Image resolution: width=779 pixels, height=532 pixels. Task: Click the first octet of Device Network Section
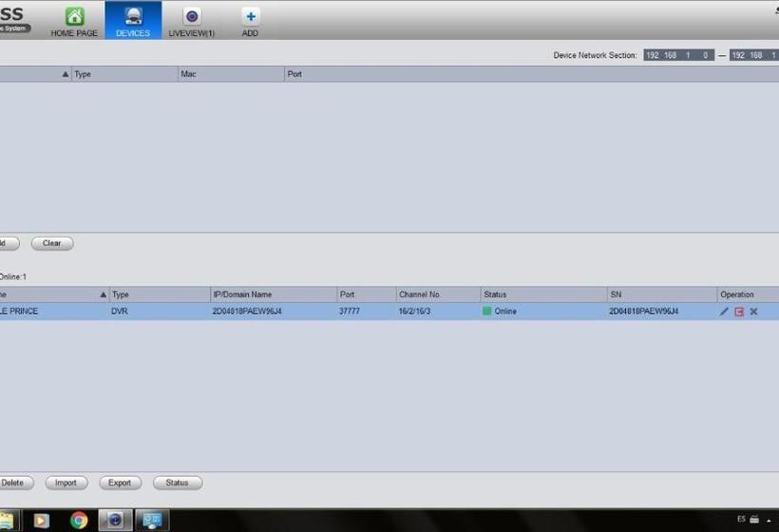tap(653, 55)
